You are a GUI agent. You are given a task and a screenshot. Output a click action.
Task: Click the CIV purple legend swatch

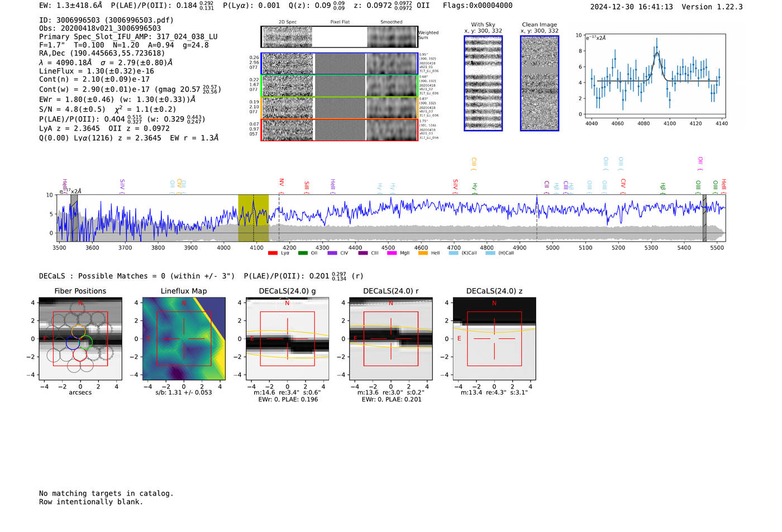tap(332, 253)
